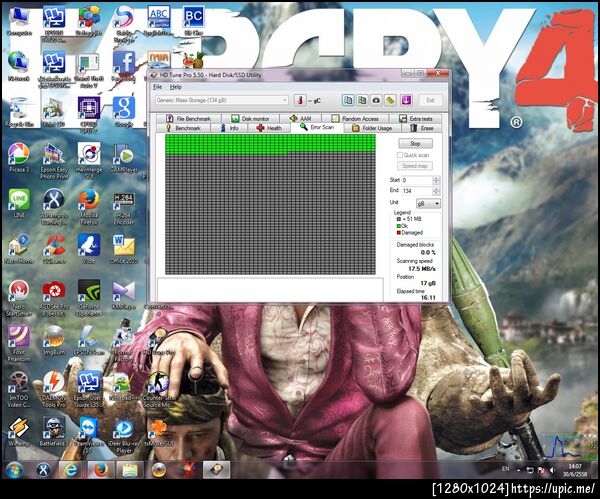Launch Mozilla Firefox desktop shortcut
The width and height of the screenshot is (600, 499).
coord(89,207)
